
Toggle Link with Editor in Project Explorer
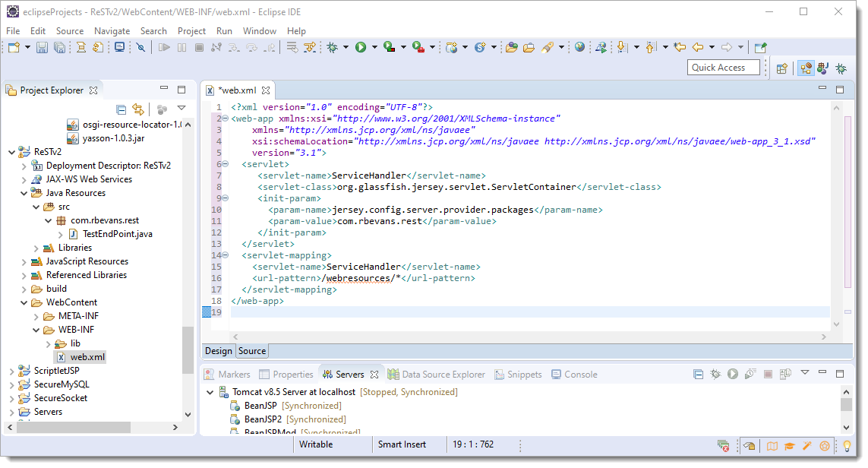(138, 109)
